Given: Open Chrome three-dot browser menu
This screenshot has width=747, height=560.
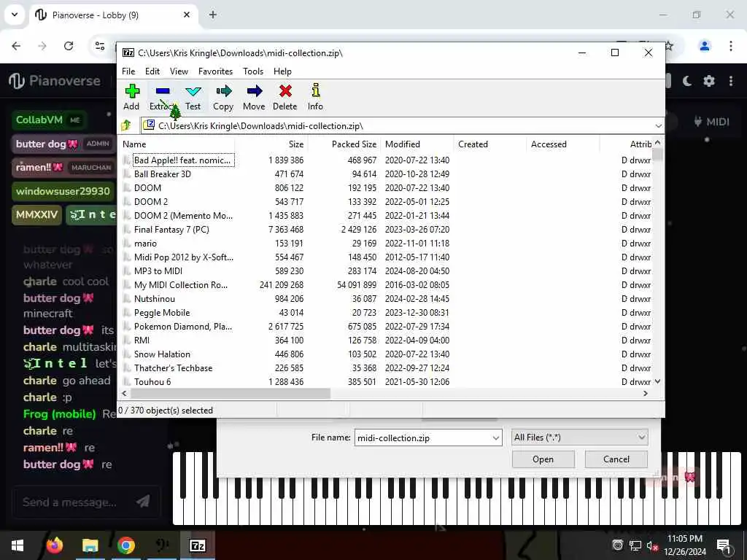Looking at the screenshot, I should (731, 46).
